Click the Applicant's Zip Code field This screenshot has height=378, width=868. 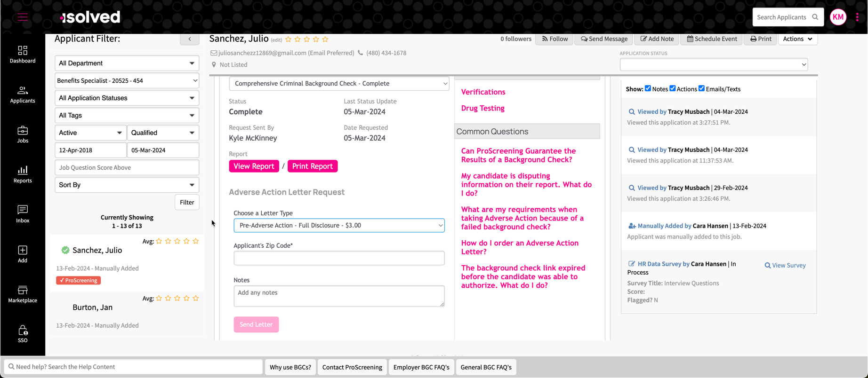click(x=339, y=258)
